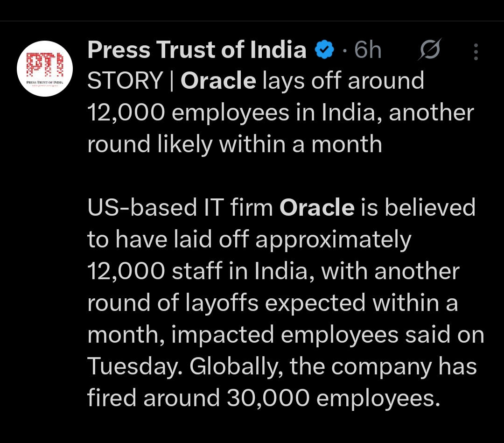Click the bold Oracle in second paragraph
The height and width of the screenshot is (443, 504).
(317, 208)
